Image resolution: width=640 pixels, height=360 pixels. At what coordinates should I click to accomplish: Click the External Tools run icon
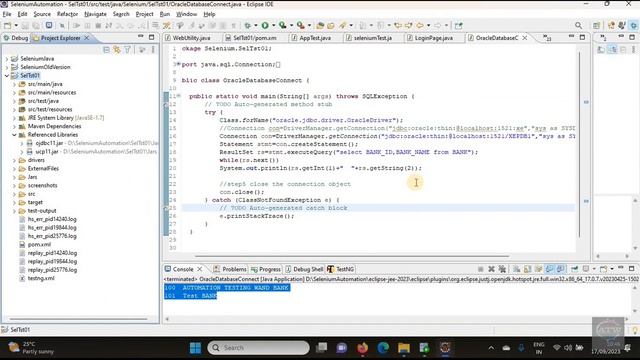click(301, 25)
